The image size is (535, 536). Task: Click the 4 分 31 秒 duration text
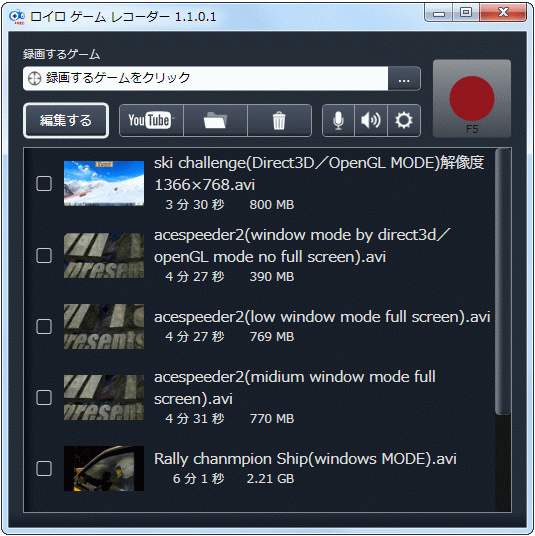[195, 419]
